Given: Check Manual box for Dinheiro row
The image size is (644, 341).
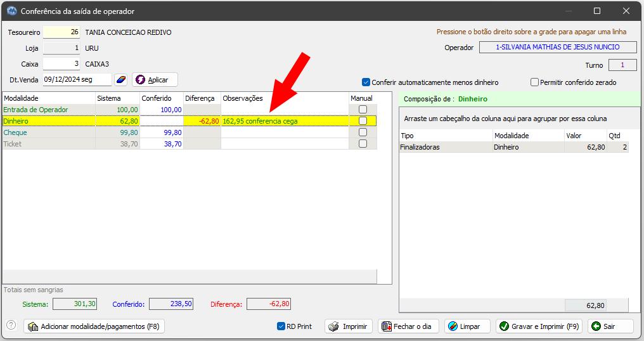Looking at the screenshot, I should 363,121.
